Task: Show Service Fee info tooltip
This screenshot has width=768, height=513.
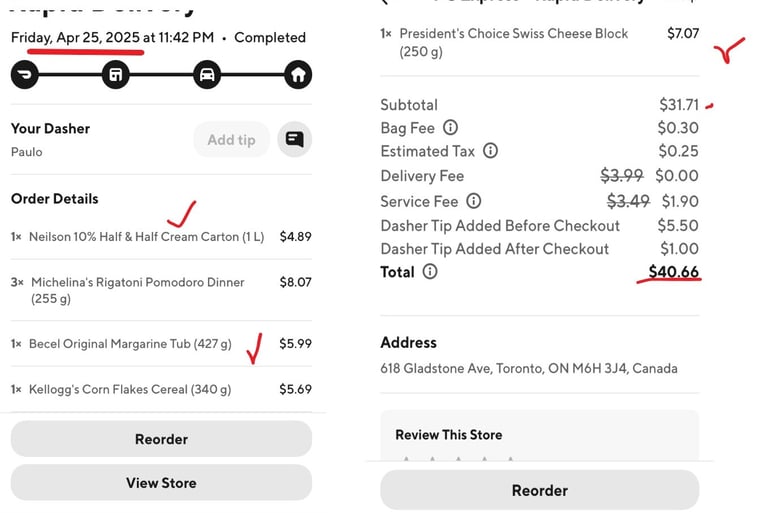Action: click(x=474, y=201)
